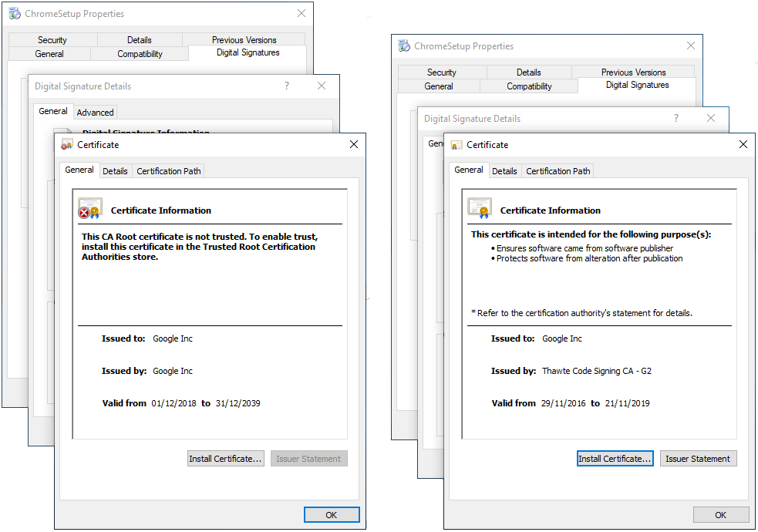Click the '21/11/2019' expiry date text

pyautogui.click(x=627, y=403)
